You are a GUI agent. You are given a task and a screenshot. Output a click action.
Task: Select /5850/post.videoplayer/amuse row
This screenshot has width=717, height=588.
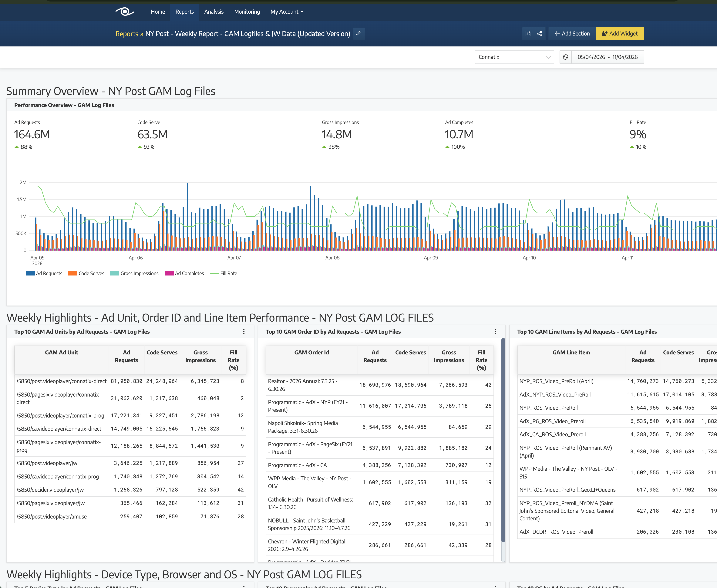point(130,517)
